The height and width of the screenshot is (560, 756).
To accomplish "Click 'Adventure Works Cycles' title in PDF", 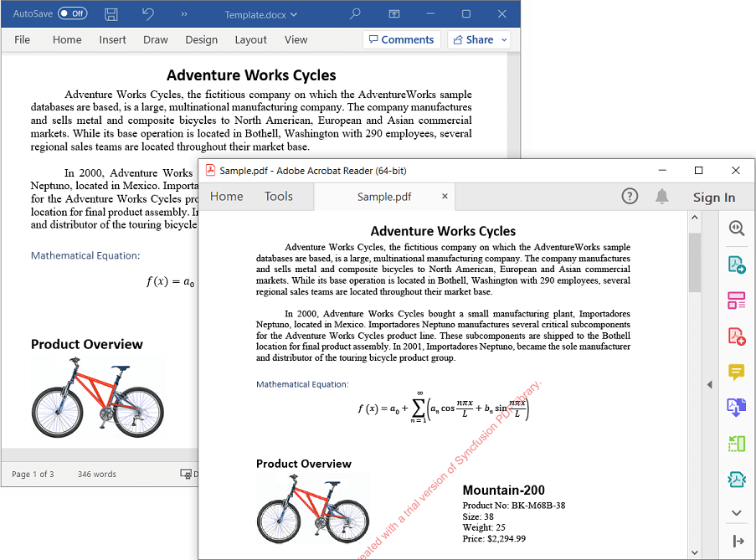I will [443, 231].
